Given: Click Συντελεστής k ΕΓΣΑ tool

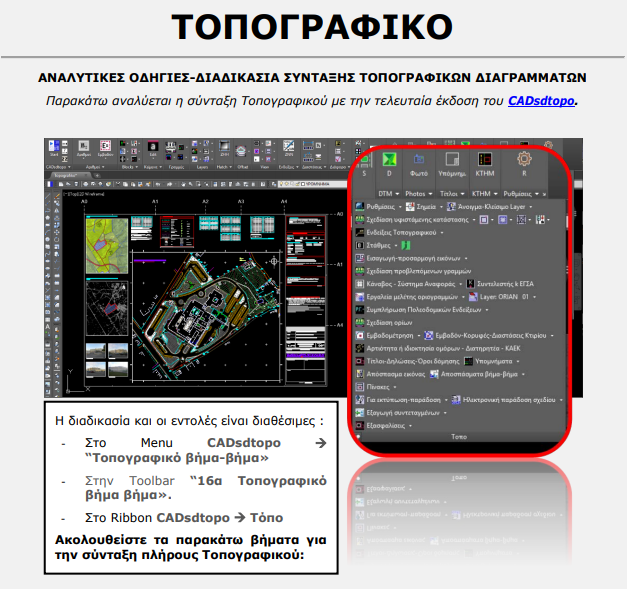Looking at the screenshot, I should [x=501, y=284].
